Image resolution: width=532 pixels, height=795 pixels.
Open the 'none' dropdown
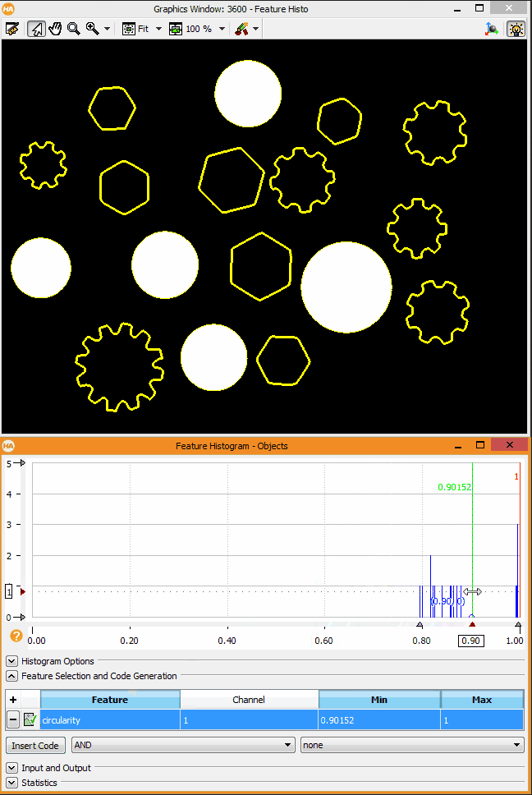411,746
